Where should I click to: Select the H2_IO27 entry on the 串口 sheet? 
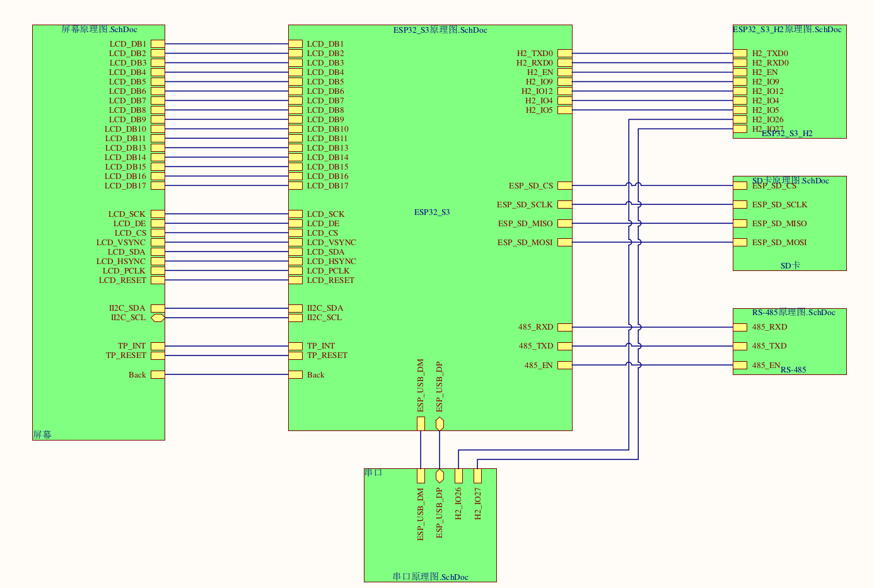(477, 476)
